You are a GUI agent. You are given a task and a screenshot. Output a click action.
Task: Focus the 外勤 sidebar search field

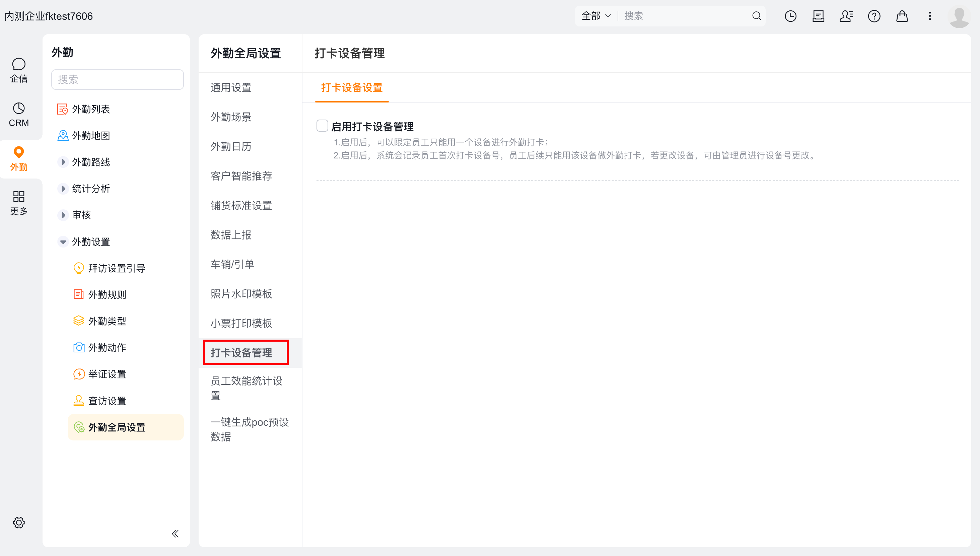point(118,79)
